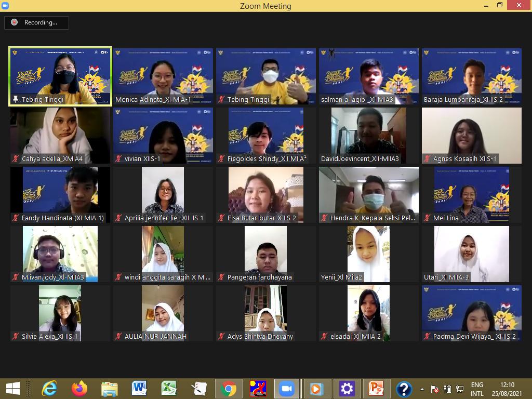532x399 pixels.
Task: Click the muted mic icon on vivian XIIS-1
Action: point(119,159)
